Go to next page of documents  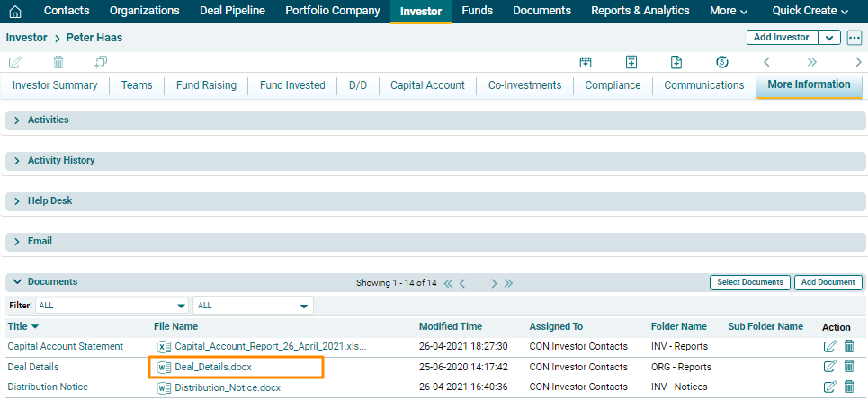point(494,283)
